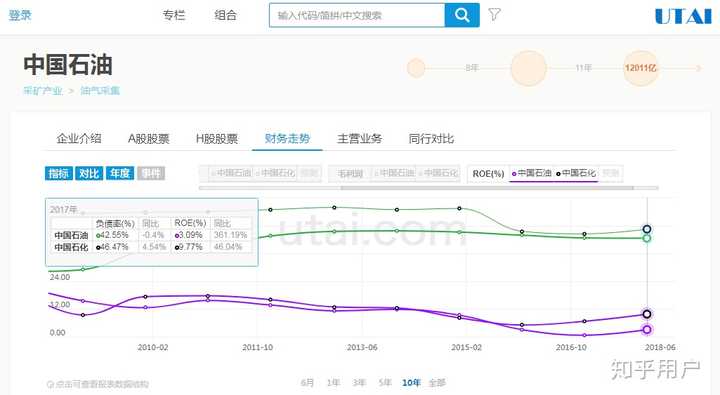Select the 1年 time range
Screen dimensions: 720x395
coord(333,383)
